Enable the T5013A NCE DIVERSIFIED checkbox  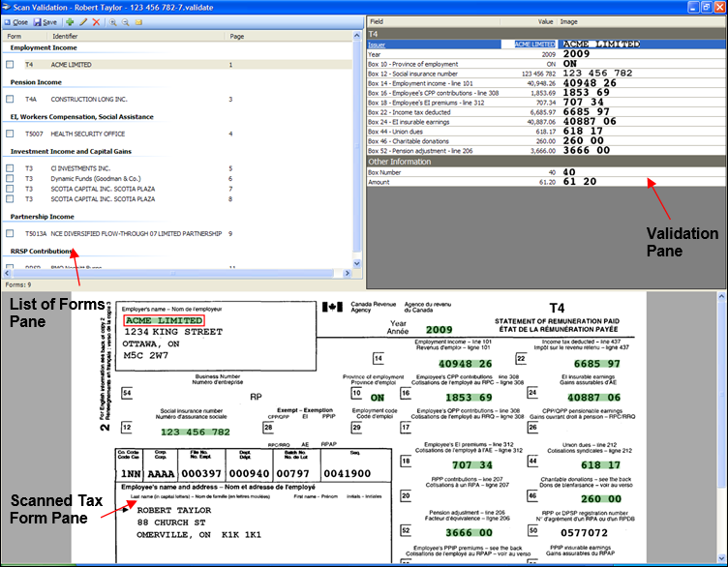10,233
